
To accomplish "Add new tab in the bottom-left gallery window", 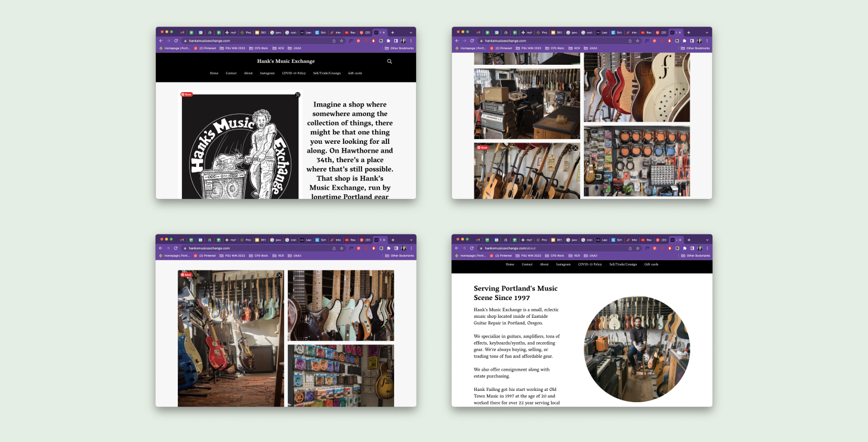I will 392,239.
